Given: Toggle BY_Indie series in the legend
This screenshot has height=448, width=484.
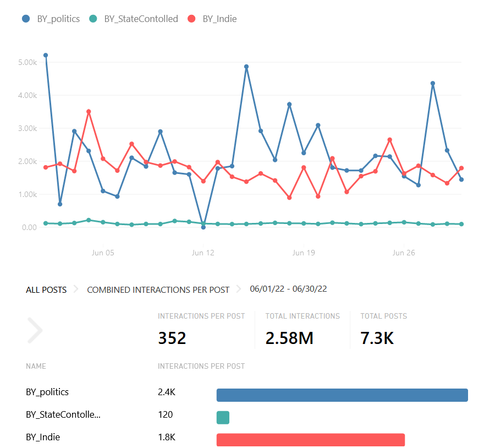Looking at the screenshot, I should tap(212, 19).
